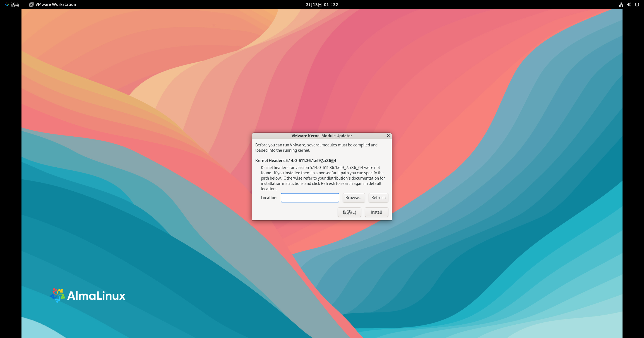
Task: Click the VMware Workstation window icon in top bar
Action: pos(32,4)
